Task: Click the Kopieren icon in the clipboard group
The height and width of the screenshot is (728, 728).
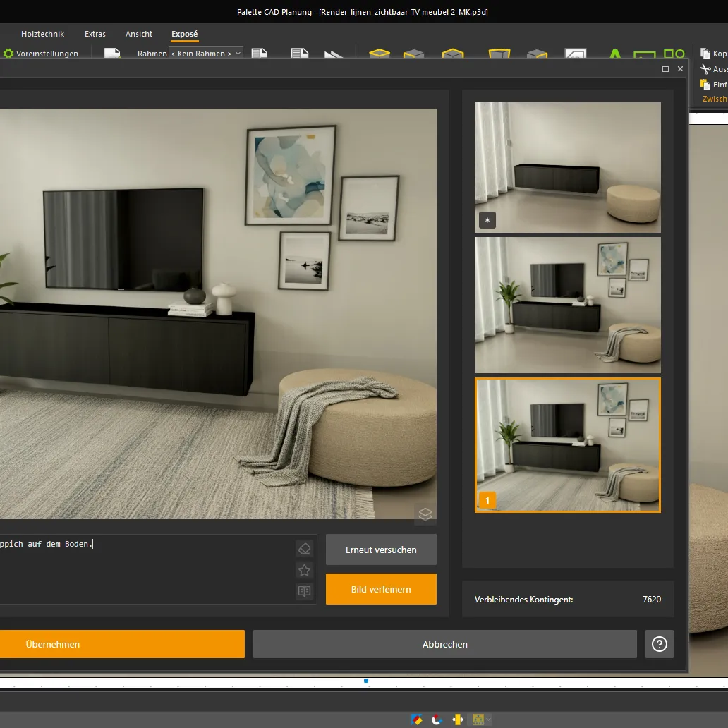Action: [705, 54]
